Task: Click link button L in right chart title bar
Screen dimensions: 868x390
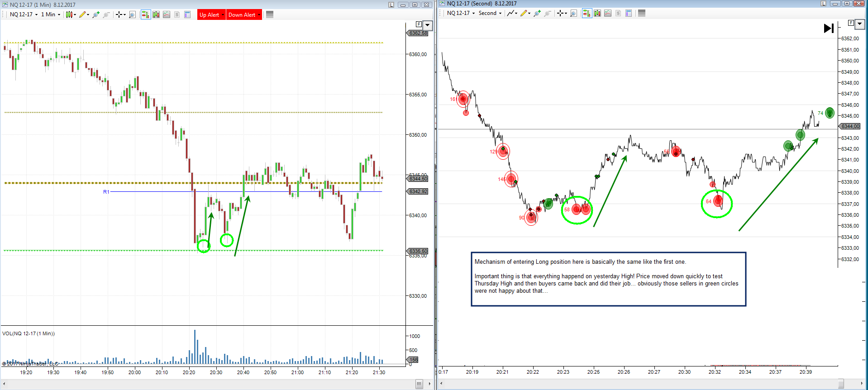Action: [x=824, y=4]
